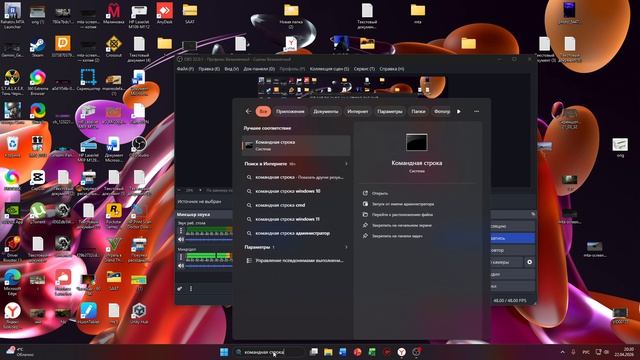The width and height of the screenshot is (640, 360).
Task: Click Запуск от имени администратора
Action: point(403,204)
